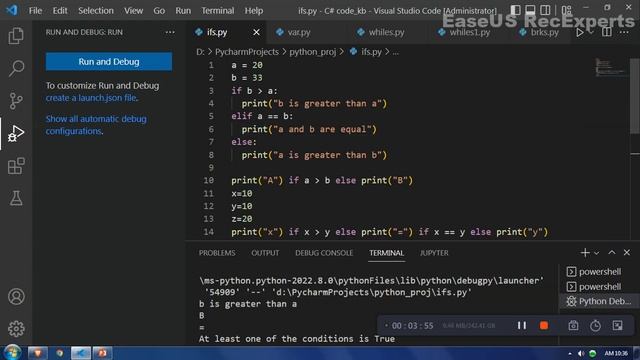640x360 pixels.
Task: Open the Manage gear settings icon
Action: (16, 329)
